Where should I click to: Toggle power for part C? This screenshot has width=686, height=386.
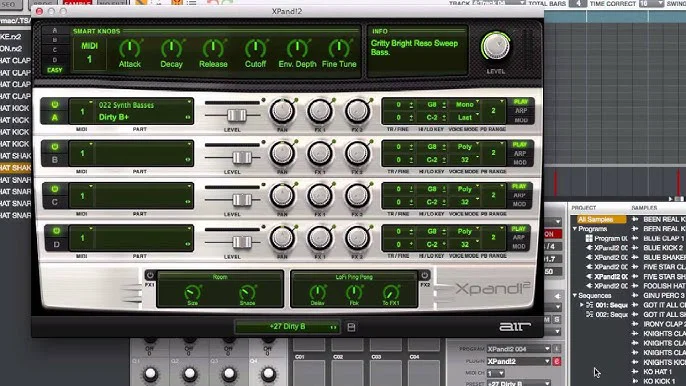55,189
